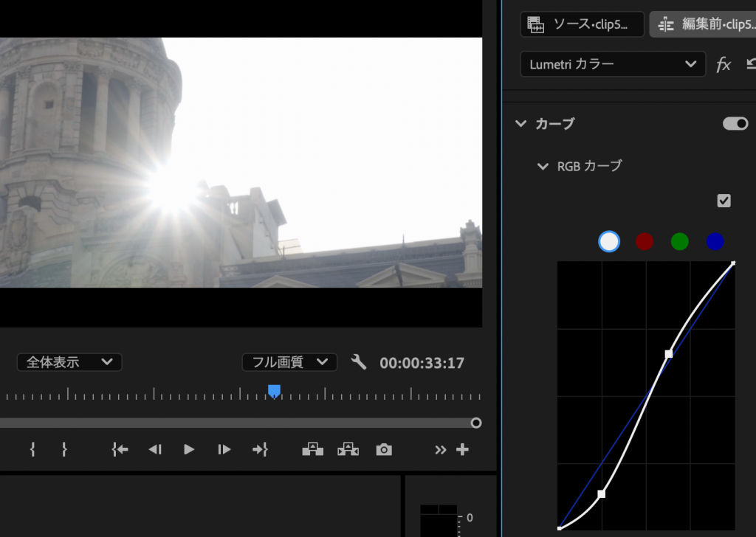Toggle the カーブ section switch
756x537 pixels.
coord(735,124)
